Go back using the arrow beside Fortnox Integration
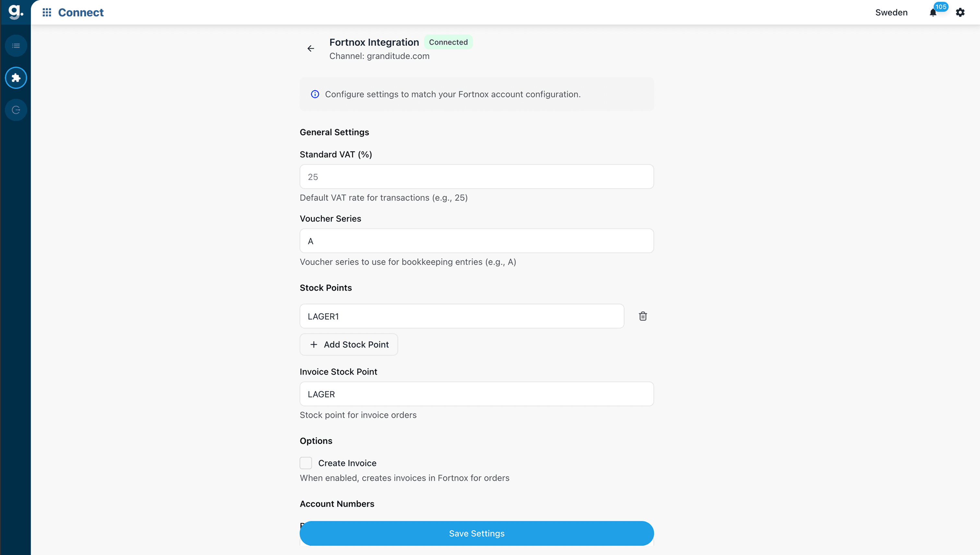This screenshot has height=555, width=980. coord(311,48)
